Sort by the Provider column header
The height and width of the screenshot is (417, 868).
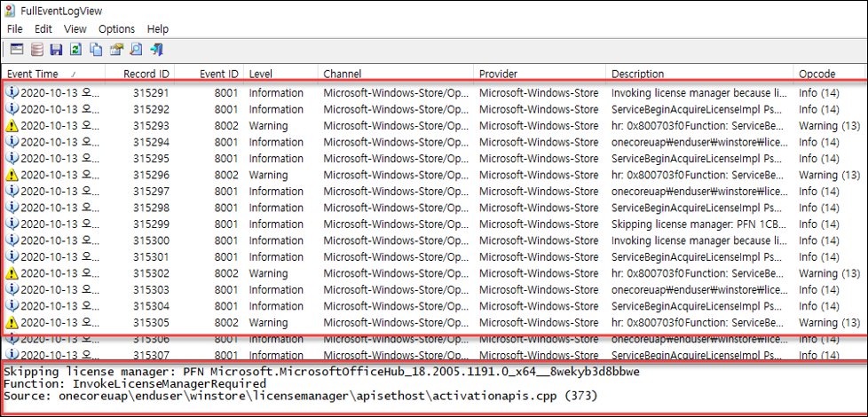point(540,74)
